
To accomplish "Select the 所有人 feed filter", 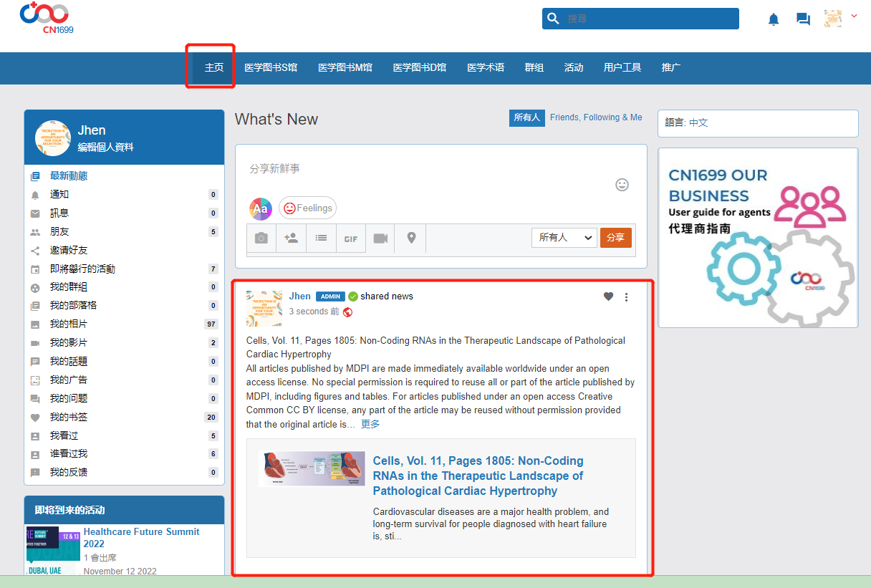I will click(526, 117).
